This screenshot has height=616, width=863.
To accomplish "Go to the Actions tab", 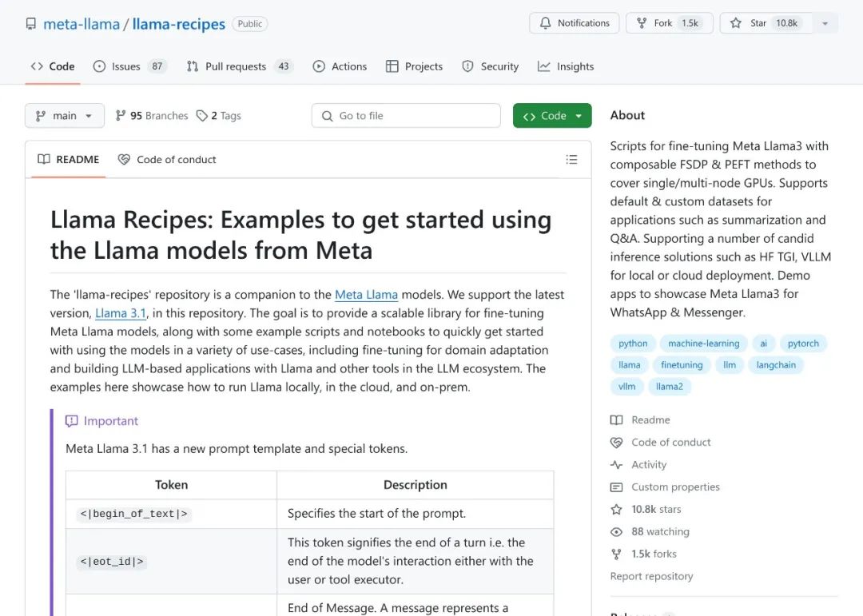I will click(x=340, y=66).
